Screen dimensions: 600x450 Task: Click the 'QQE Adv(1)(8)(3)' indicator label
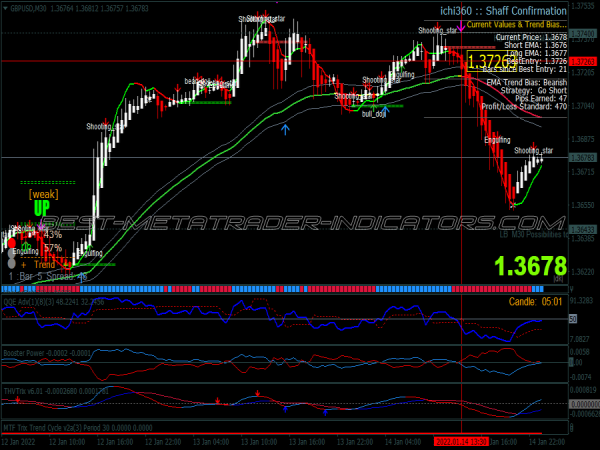click(x=29, y=302)
